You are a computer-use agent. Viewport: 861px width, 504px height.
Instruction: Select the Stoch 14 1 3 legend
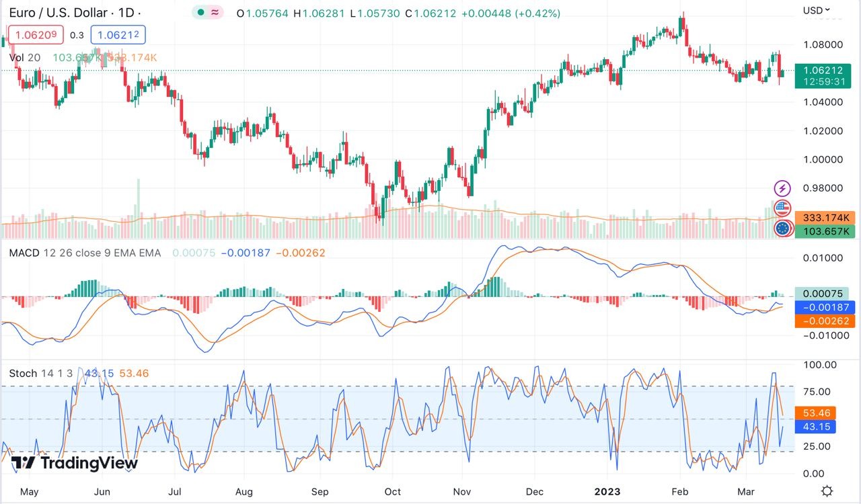click(42, 373)
